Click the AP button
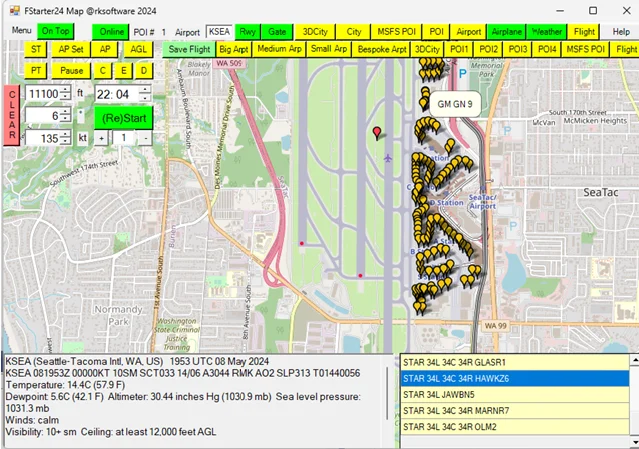 coord(105,49)
